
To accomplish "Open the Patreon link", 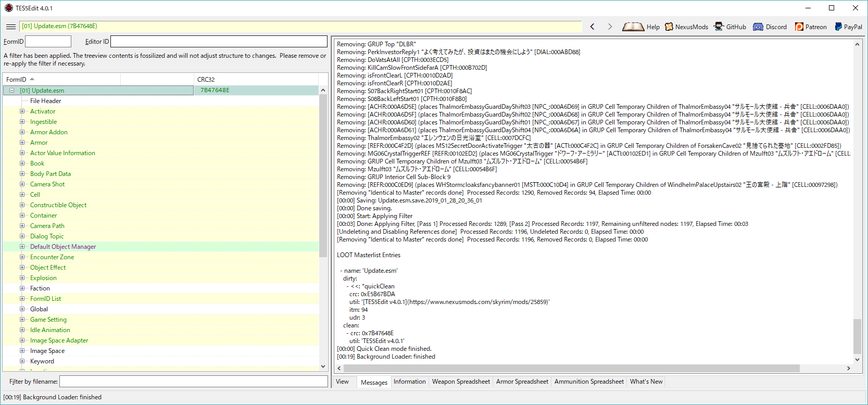I will click(x=811, y=27).
